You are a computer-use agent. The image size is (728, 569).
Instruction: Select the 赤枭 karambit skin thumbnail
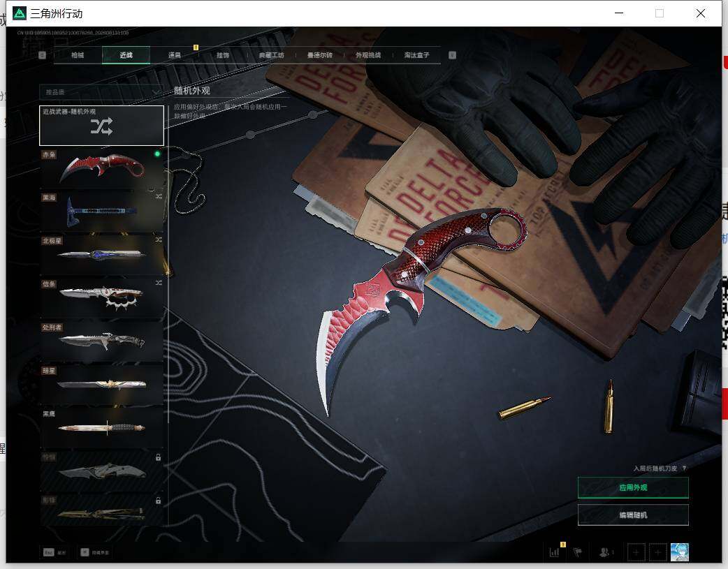102,168
